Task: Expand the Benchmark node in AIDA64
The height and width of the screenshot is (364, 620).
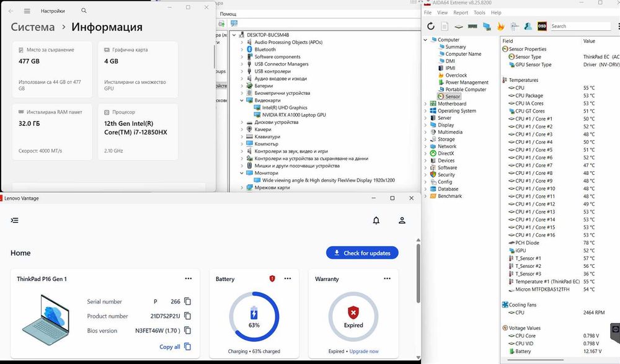Action: (425, 196)
